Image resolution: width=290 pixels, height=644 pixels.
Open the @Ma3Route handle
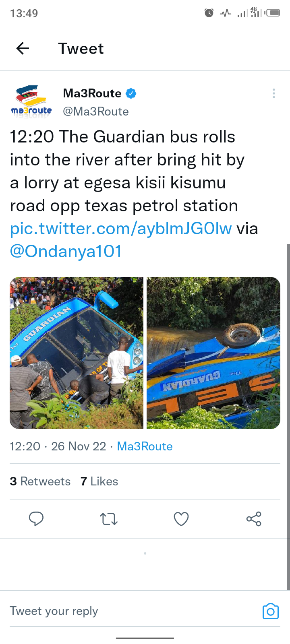[x=96, y=111]
